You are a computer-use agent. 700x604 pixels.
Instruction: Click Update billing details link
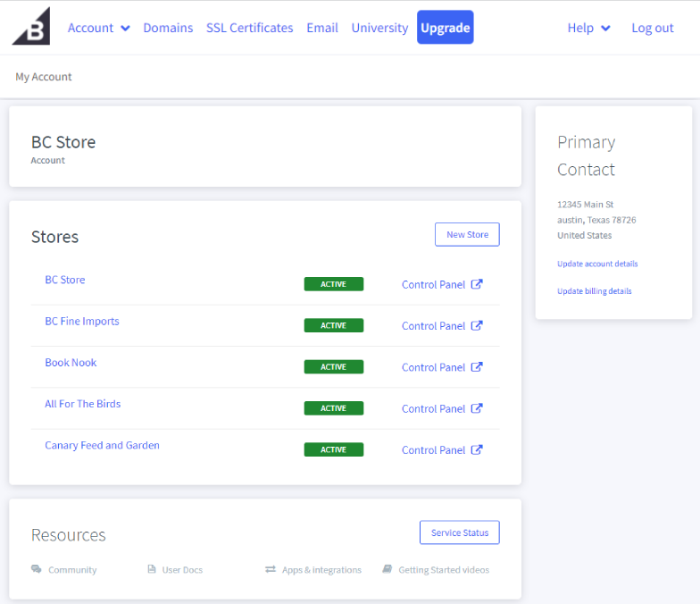tap(595, 291)
